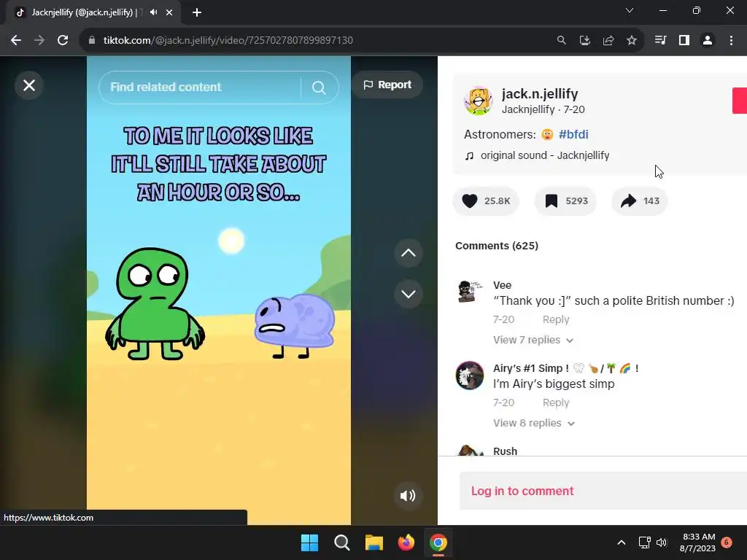
Task: Open Chrome profile icon
Action: (x=708, y=41)
